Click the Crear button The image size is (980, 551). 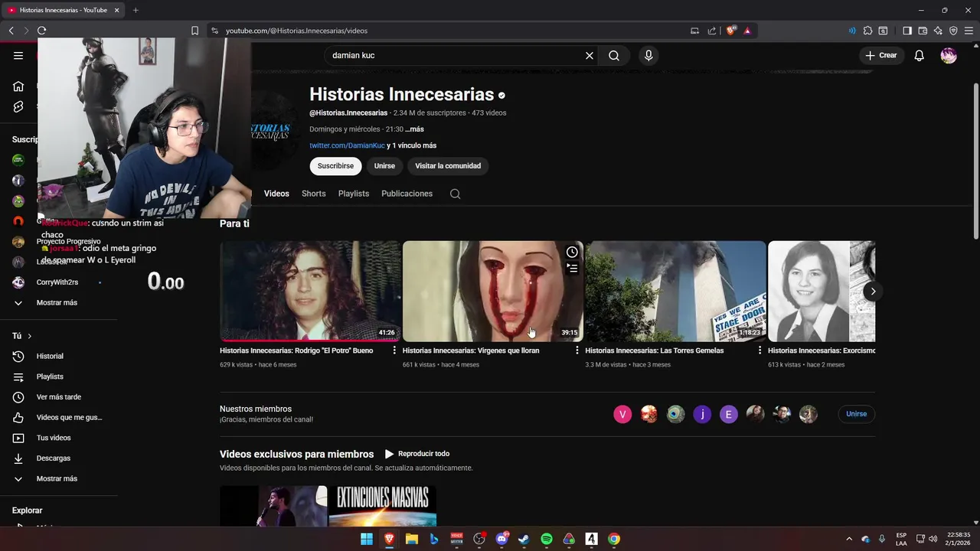(880, 55)
